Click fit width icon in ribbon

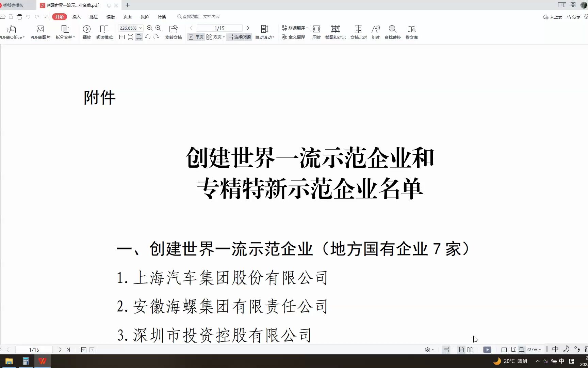point(139,37)
